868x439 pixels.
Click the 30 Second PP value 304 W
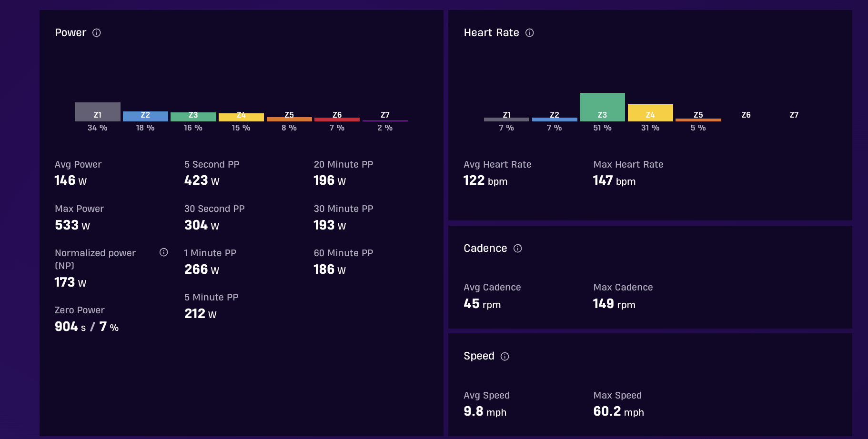[202, 225]
